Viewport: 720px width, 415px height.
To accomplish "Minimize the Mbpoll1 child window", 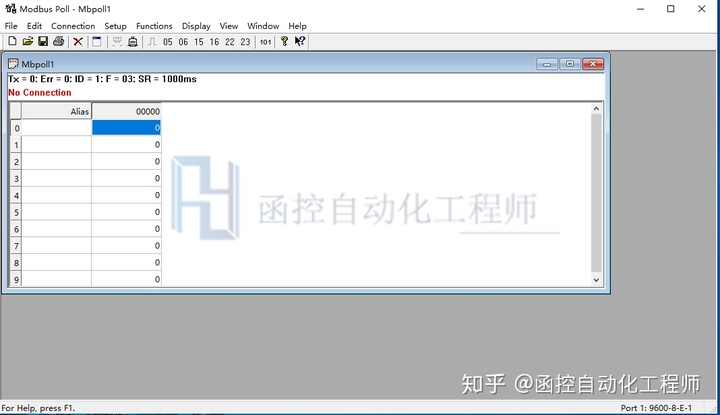I will coord(547,64).
